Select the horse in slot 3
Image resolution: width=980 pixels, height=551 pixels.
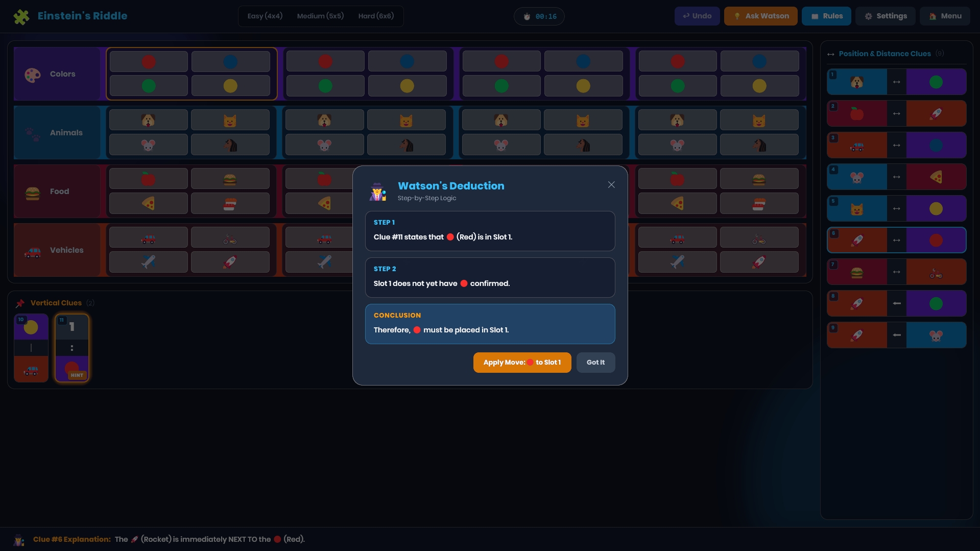coord(583,145)
